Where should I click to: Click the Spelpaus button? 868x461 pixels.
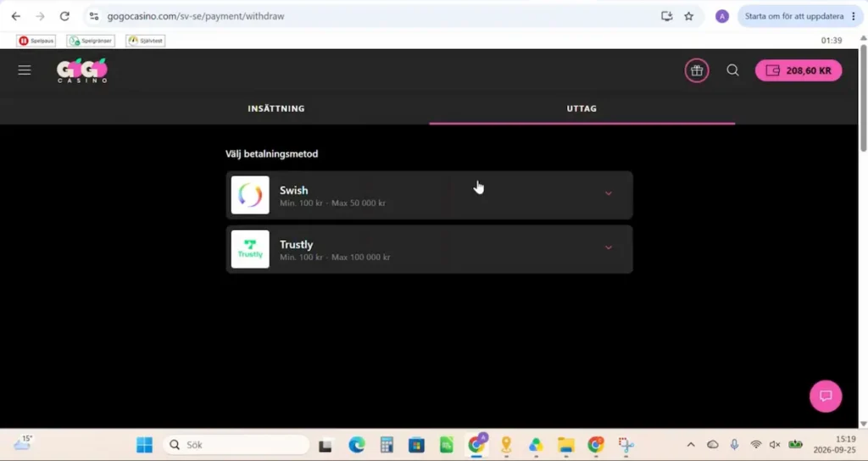coord(36,41)
